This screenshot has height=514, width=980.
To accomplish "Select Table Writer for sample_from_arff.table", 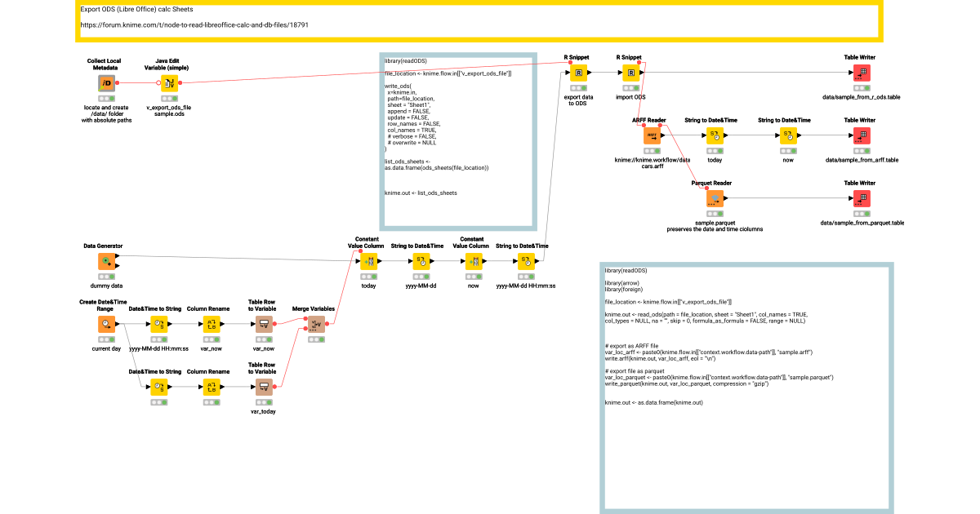I will [861, 136].
